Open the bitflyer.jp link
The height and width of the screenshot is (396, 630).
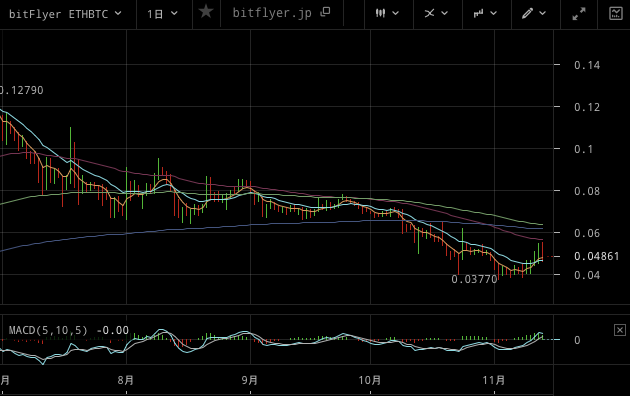tap(272, 13)
